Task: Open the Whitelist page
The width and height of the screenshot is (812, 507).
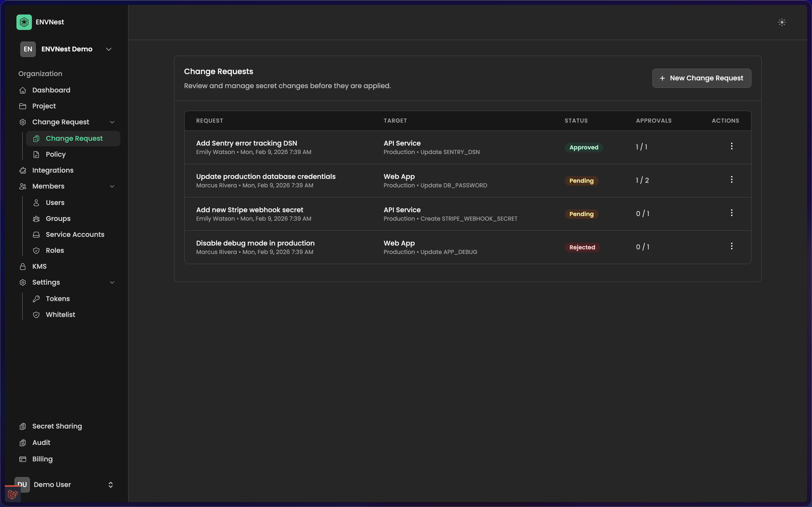Action: [60, 315]
